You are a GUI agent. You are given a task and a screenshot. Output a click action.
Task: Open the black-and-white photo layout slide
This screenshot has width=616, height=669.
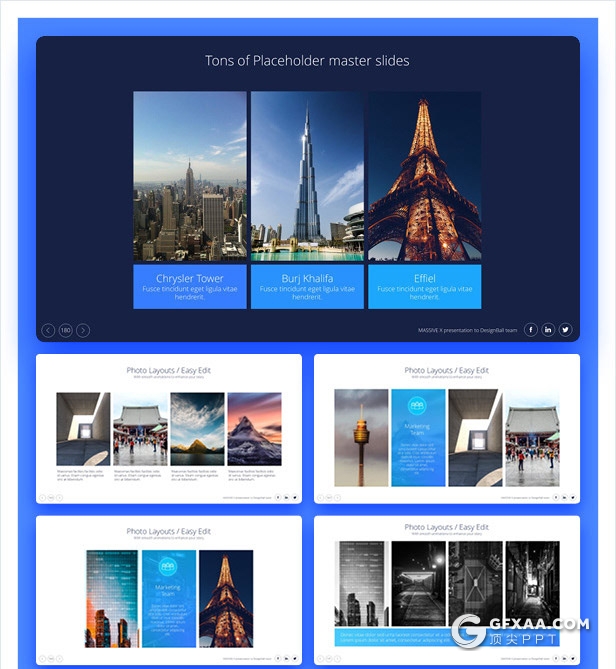coord(446,590)
